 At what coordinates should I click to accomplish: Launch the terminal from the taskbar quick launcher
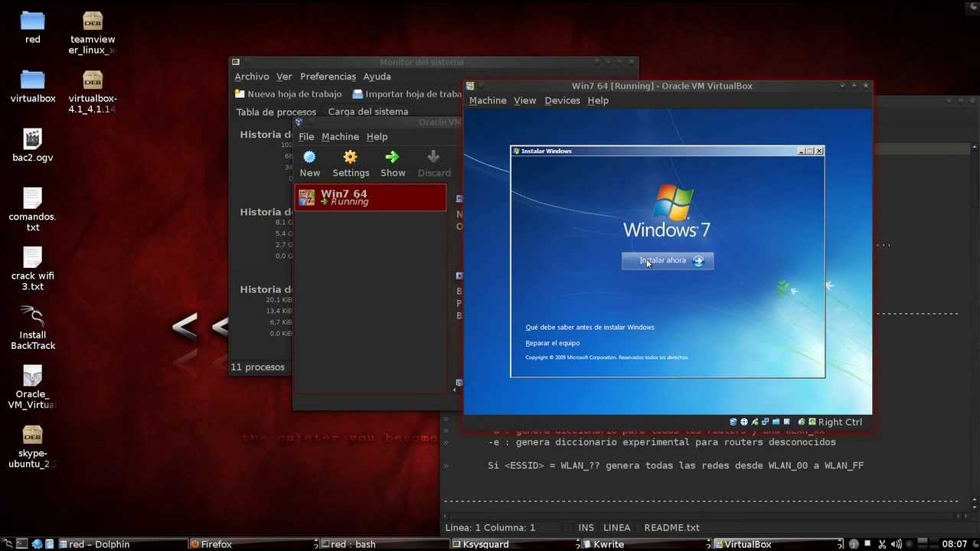coord(21,544)
